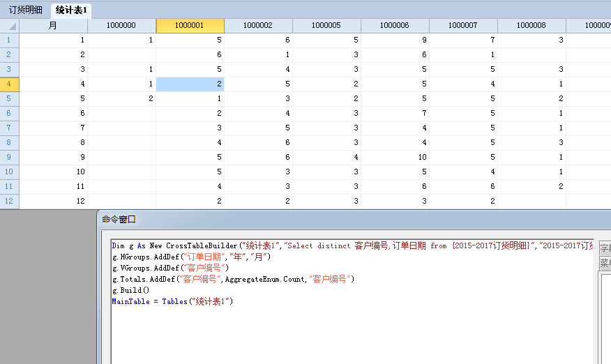Click the highlighted 1000001 column header
The width and height of the screenshot is (611, 364).
190,25
